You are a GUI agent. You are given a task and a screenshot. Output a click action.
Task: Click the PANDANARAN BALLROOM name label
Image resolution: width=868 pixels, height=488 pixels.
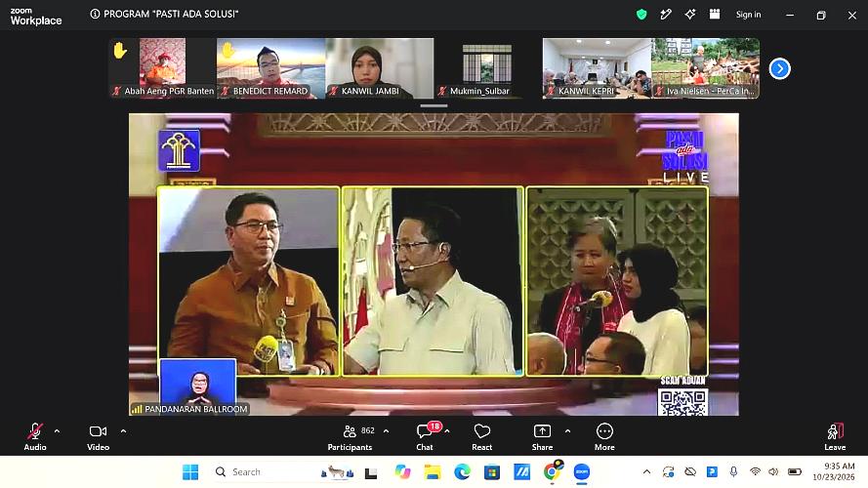tap(196, 410)
